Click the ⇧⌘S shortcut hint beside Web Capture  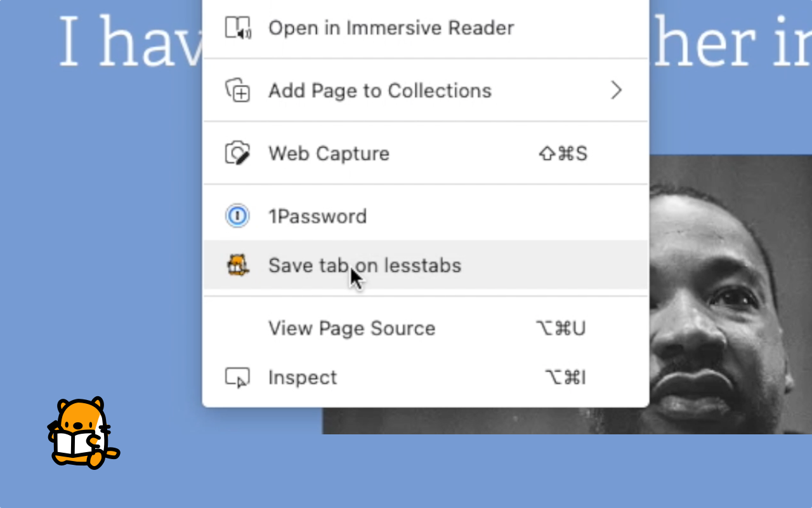[563, 154]
